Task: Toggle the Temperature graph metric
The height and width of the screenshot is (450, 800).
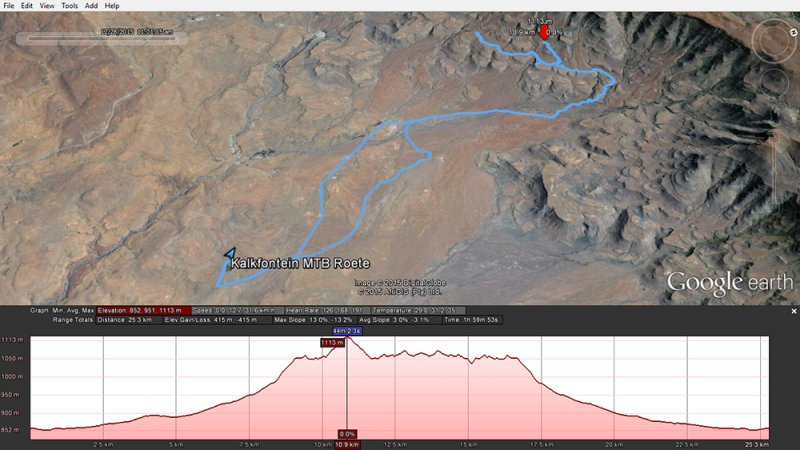Action: [x=418, y=310]
